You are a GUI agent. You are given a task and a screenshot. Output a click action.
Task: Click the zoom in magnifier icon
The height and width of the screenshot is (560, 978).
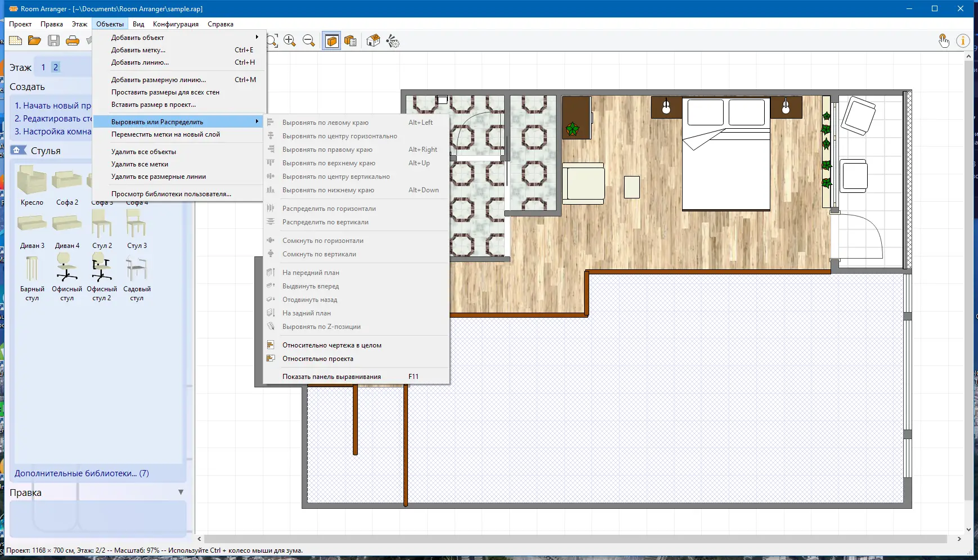pos(290,40)
